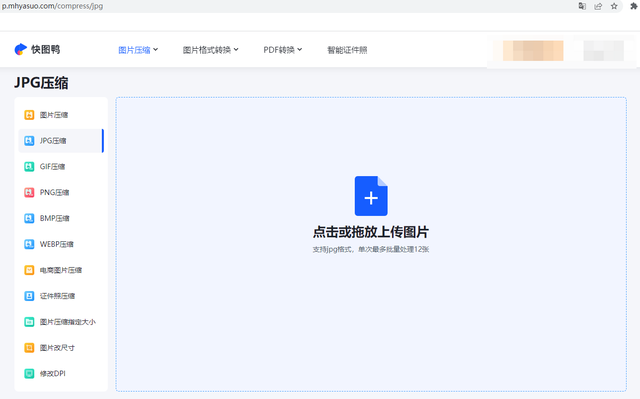Bookmark this page with the star icon
This screenshot has width=640, height=399.
[x=614, y=6]
